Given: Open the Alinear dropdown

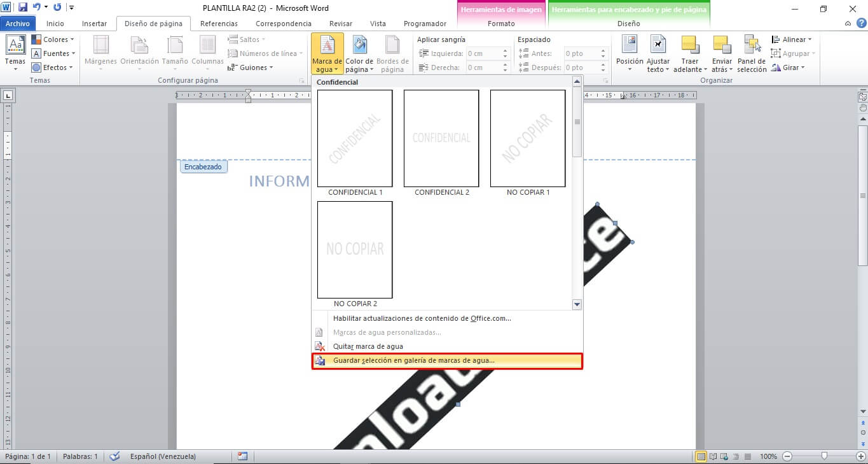Looking at the screenshot, I should tap(792, 39).
